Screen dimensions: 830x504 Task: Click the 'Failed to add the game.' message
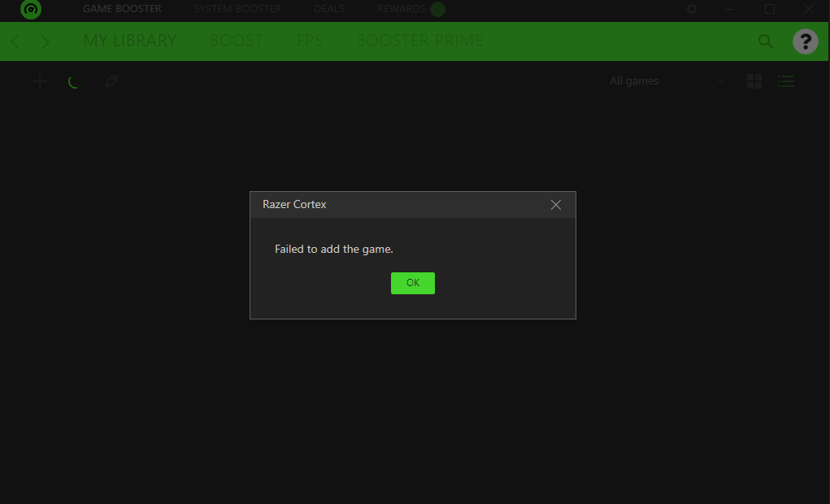click(334, 250)
